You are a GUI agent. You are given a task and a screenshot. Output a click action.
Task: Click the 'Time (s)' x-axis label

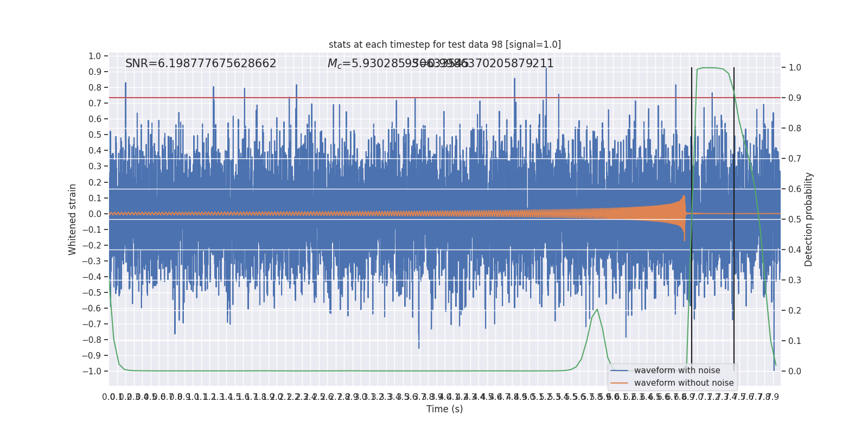pyautogui.click(x=444, y=409)
